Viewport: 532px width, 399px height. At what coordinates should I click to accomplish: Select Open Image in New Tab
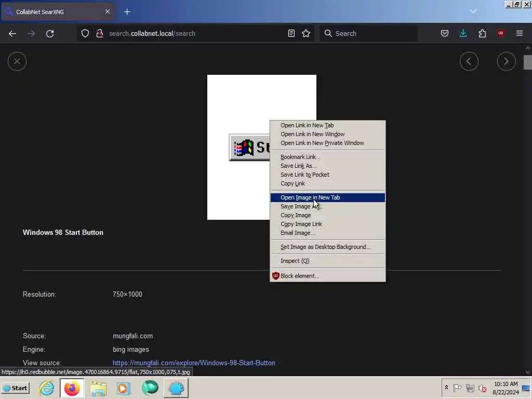pyautogui.click(x=328, y=197)
